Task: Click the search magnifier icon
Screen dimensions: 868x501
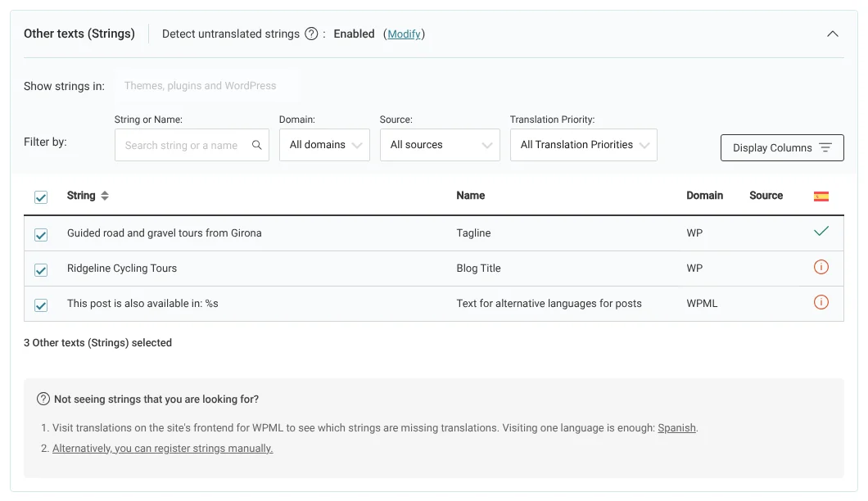Action: pos(257,145)
